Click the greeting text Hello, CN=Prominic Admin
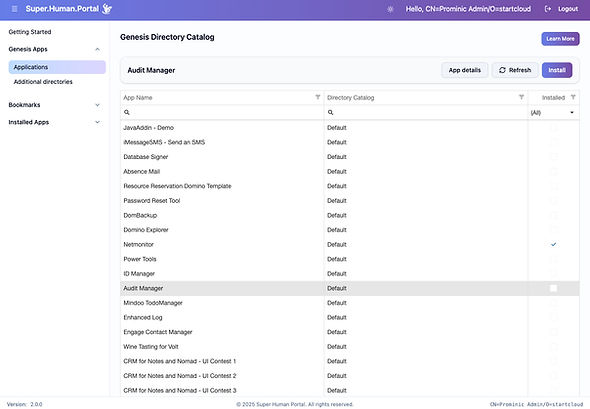 [x=468, y=9]
